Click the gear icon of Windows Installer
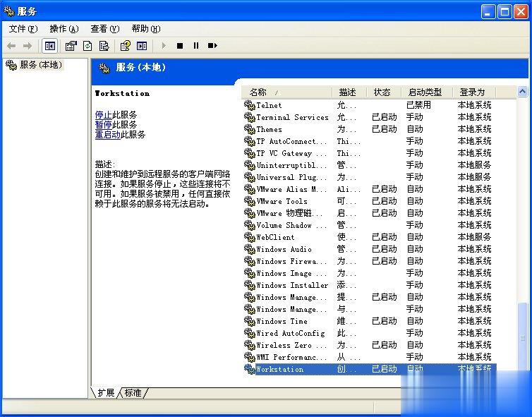 point(250,285)
